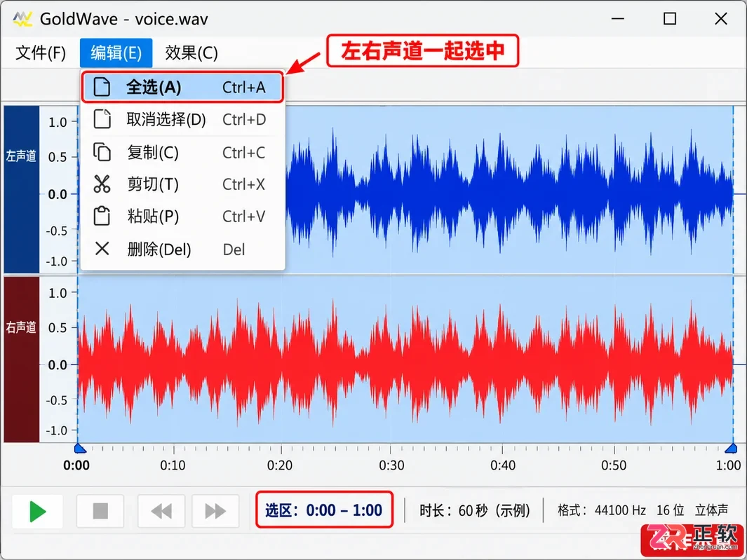Screen dimensions: 747x560
Task: Click inside the red right-channel waveform
Action: coord(405,363)
